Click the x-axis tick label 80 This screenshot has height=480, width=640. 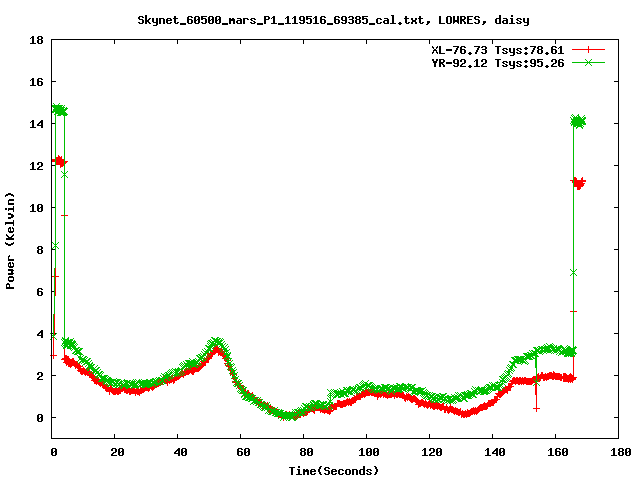(306, 452)
